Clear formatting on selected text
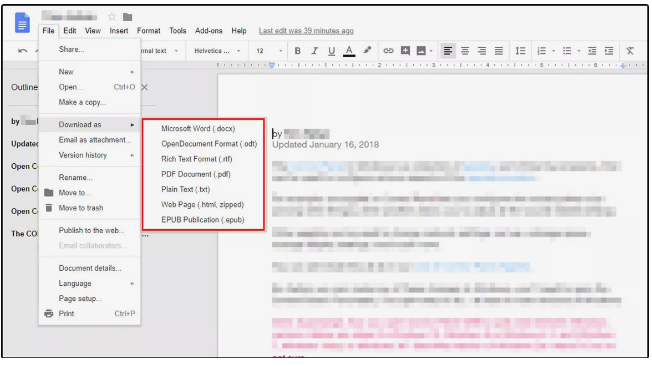The height and width of the screenshot is (366, 652). point(630,51)
